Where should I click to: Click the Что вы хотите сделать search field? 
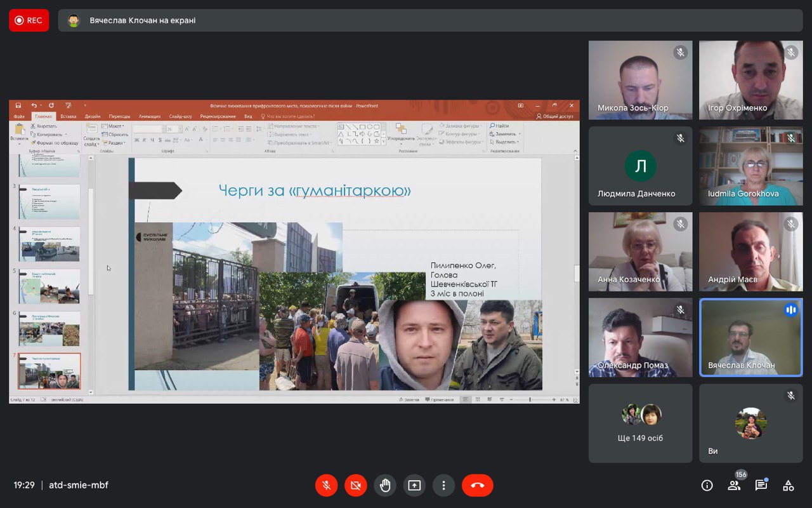point(287,116)
